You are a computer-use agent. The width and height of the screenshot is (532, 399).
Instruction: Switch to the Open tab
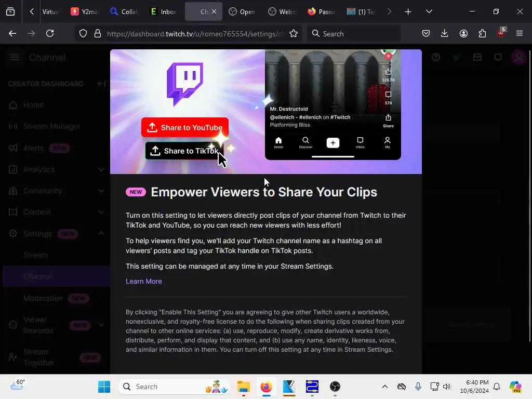click(242, 11)
